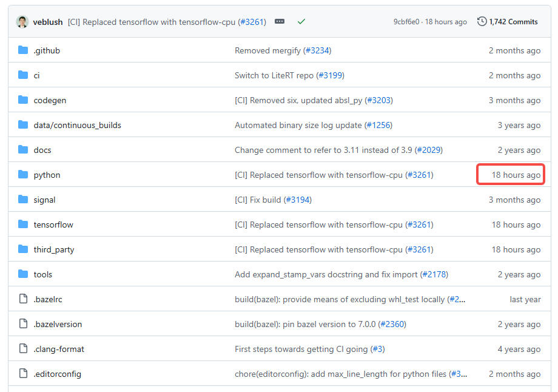View the green check status icon
This screenshot has height=392, width=558.
pyautogui.click(x=301, y=22)
